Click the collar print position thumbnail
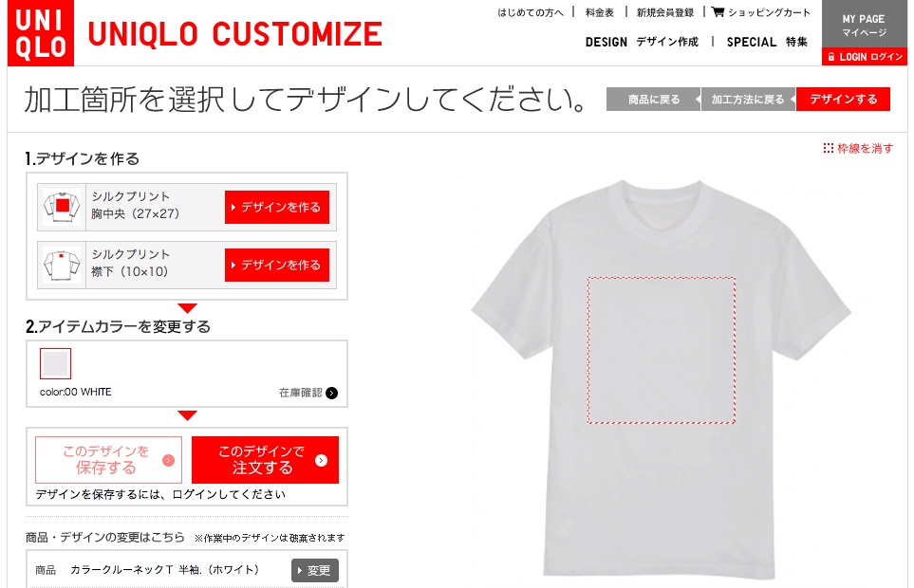914x588 pixels. 62,265
